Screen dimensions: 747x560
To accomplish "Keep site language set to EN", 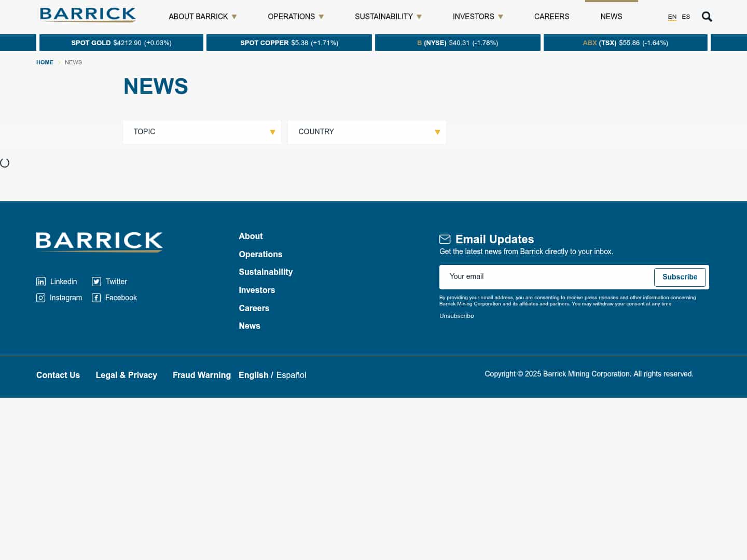I will point(672,17).
